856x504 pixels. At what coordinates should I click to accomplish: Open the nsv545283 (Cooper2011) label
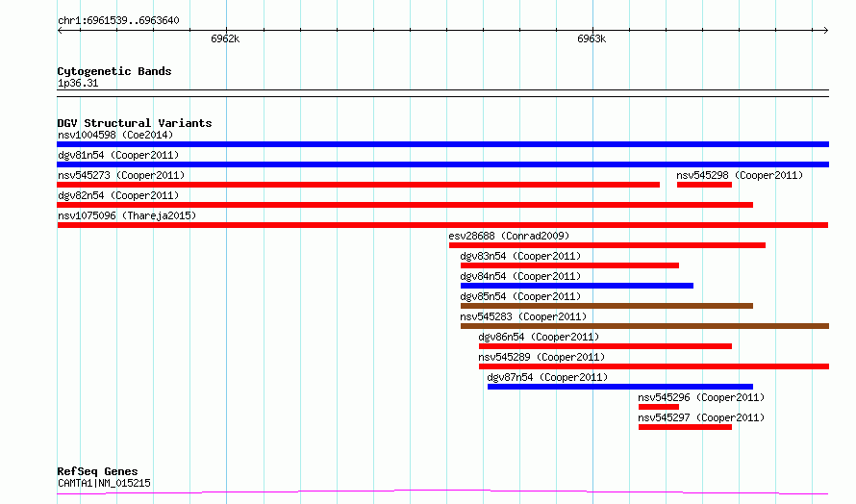pyautogui.click(x=523, y=316)
